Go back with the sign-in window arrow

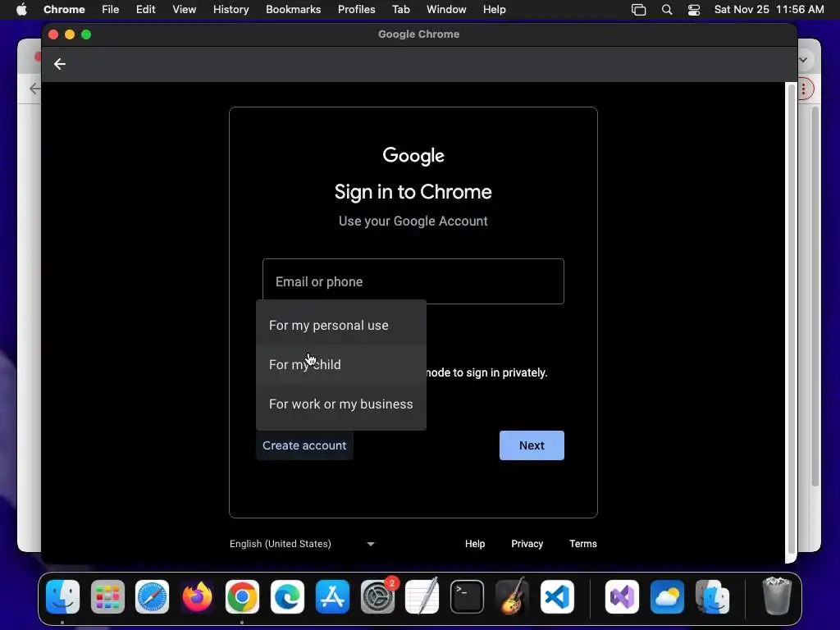click(59, 64)
